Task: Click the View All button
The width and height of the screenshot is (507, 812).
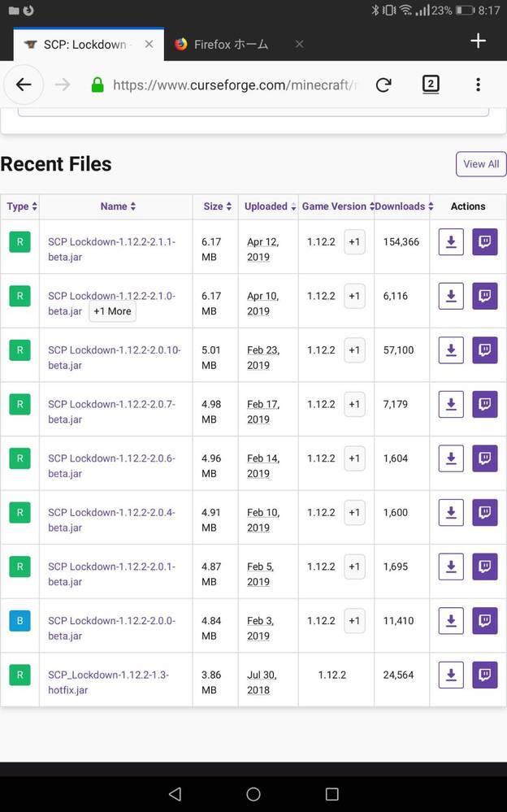Action: tap(481, 164)
